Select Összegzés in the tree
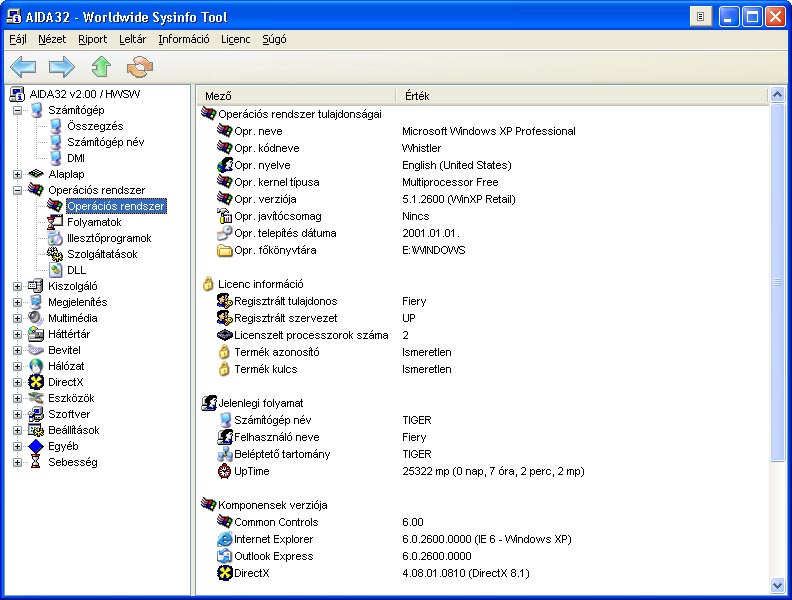The height and width of the screenshot is (600, 792). pos(95,126)
